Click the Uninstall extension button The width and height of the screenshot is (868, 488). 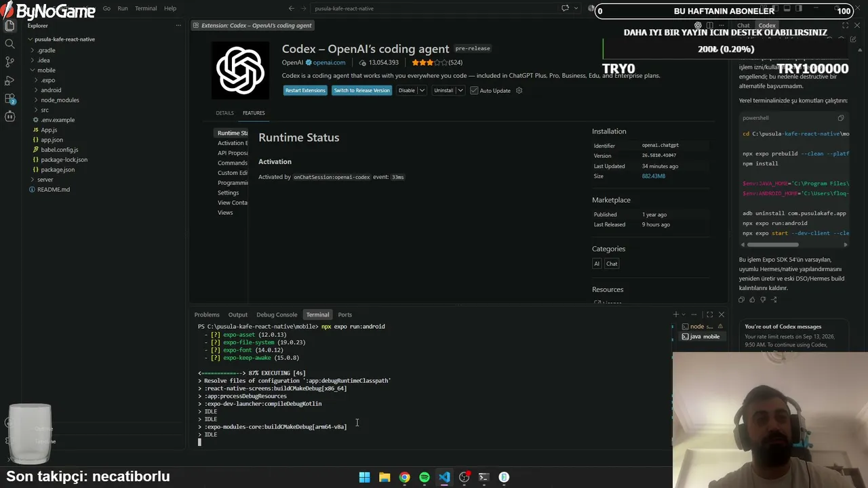pos(443,90)
